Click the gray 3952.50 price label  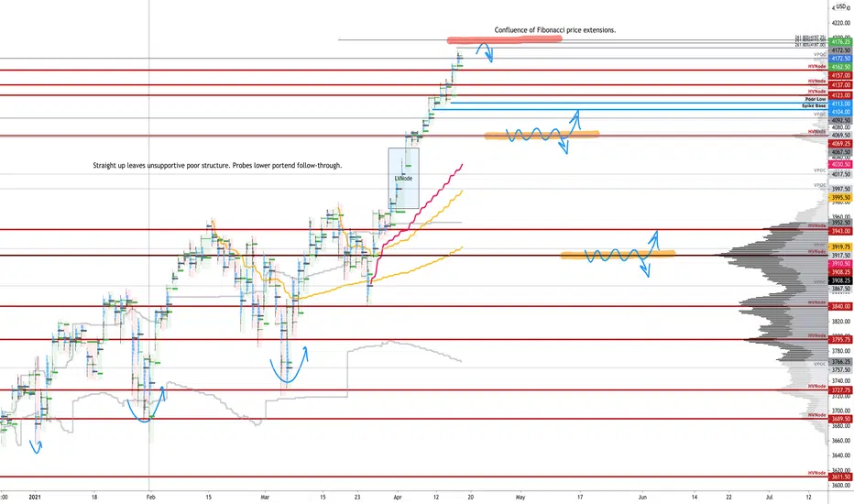[840, 223]
